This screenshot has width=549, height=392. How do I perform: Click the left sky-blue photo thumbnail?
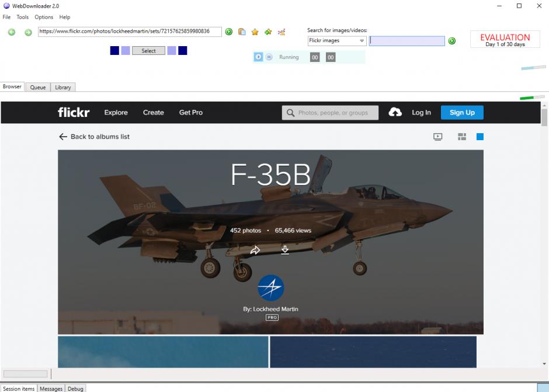(x=163, y=352)
